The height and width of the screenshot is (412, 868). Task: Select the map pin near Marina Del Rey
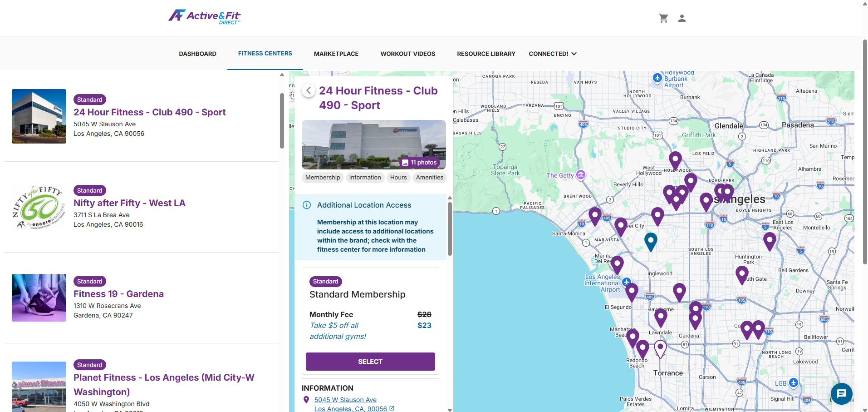617,265
